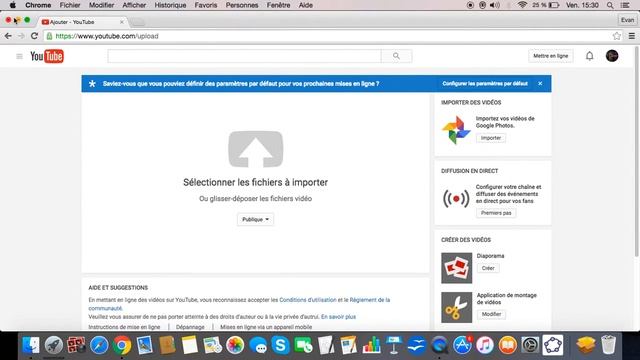Open Chrome's hamburger settings menu
This screenshot has height=360, width=640.
click(631, 36)
